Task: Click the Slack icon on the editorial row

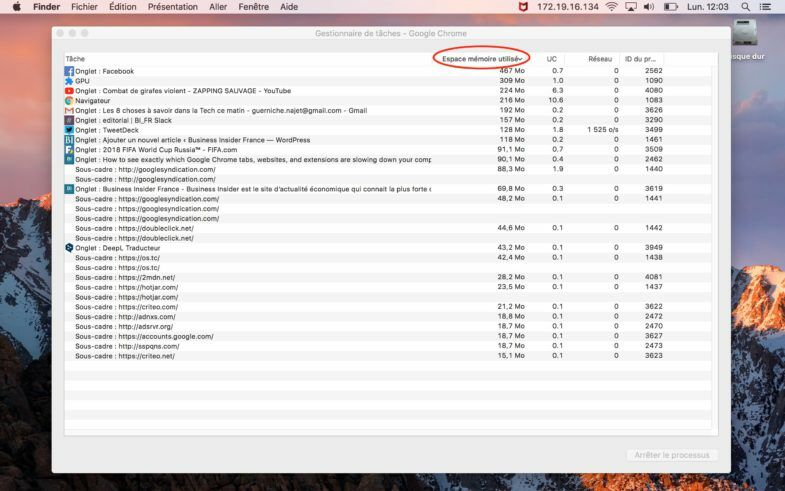Action: (x=69, y=120)
